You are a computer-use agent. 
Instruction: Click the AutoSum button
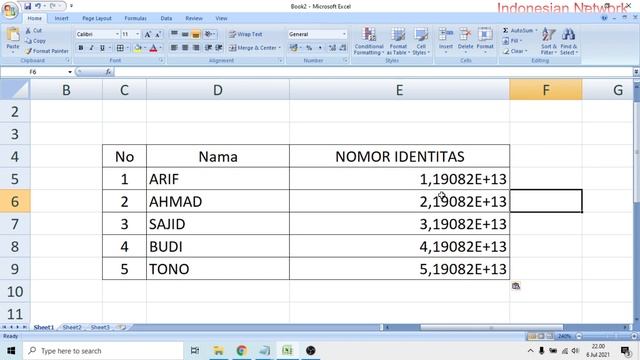517,31
